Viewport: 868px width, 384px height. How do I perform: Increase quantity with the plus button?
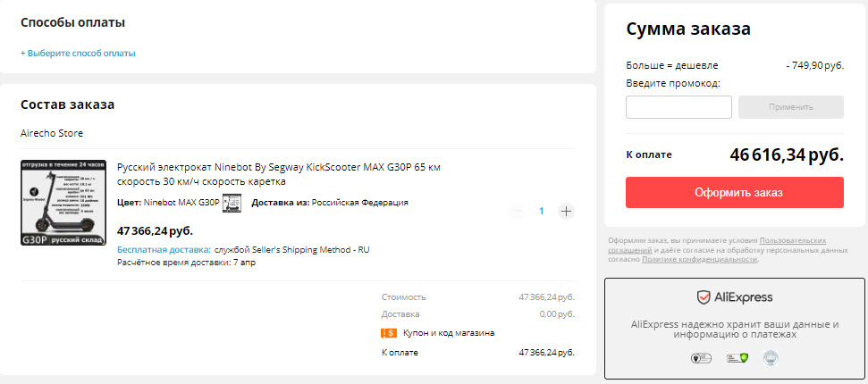pos(566,212)
